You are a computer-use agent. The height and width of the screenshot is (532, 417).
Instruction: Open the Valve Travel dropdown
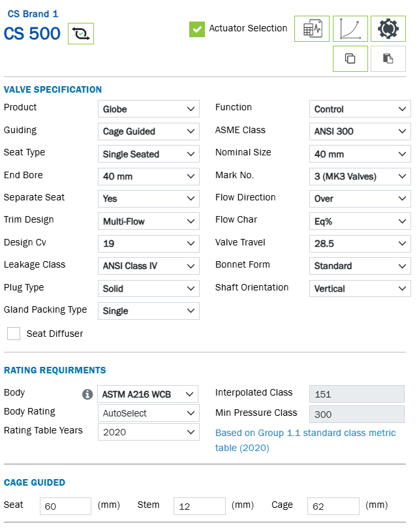coord(360,243)
